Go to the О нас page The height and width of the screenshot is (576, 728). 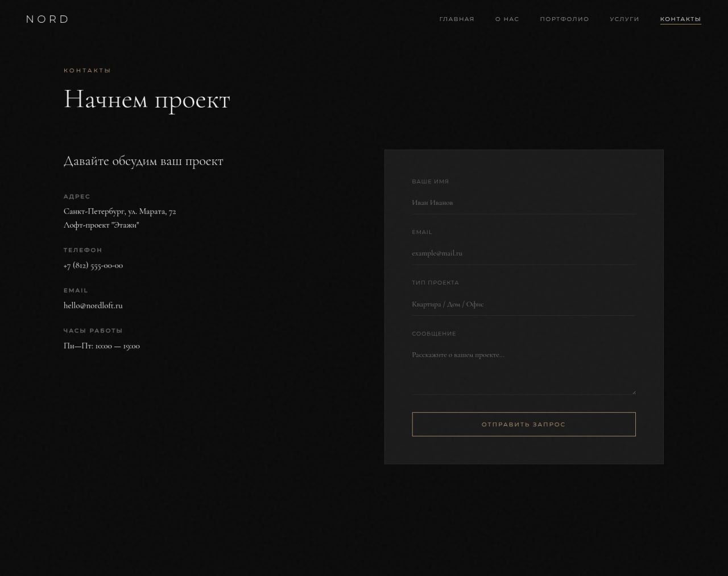(x=507, y=19)
